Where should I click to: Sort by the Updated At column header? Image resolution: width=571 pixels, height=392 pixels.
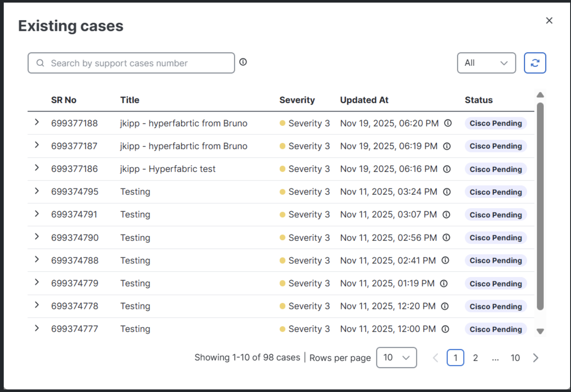click(x=364, y=100)
